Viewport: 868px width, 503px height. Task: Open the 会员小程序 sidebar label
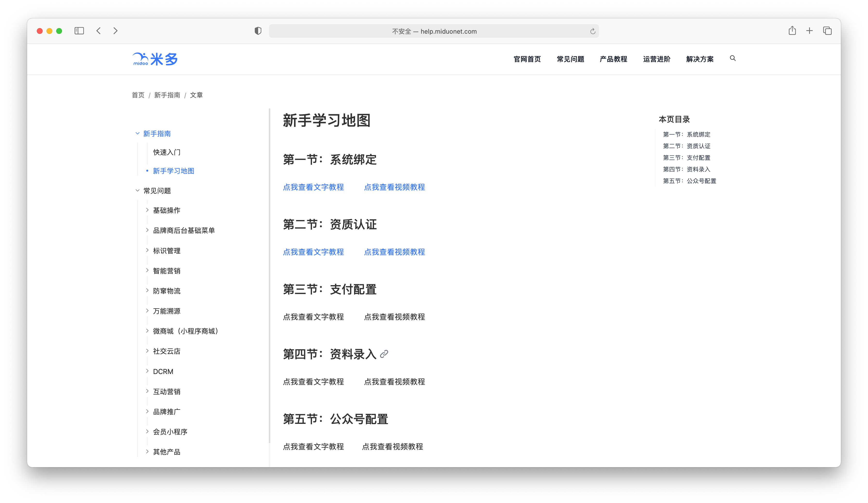[170, 432]
